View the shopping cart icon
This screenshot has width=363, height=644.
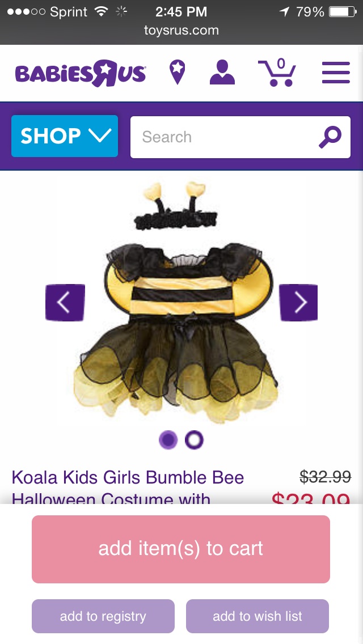click(277, 73)
